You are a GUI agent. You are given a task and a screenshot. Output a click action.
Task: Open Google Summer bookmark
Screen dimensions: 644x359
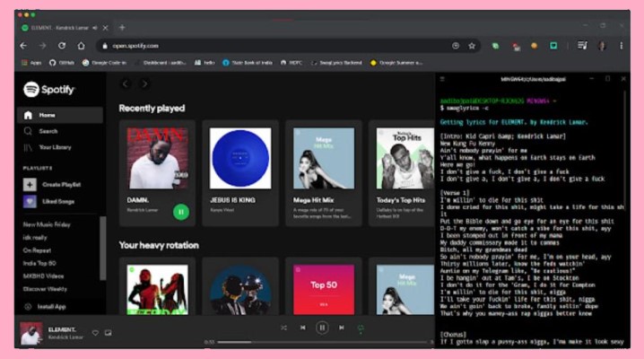pos(396,63)
